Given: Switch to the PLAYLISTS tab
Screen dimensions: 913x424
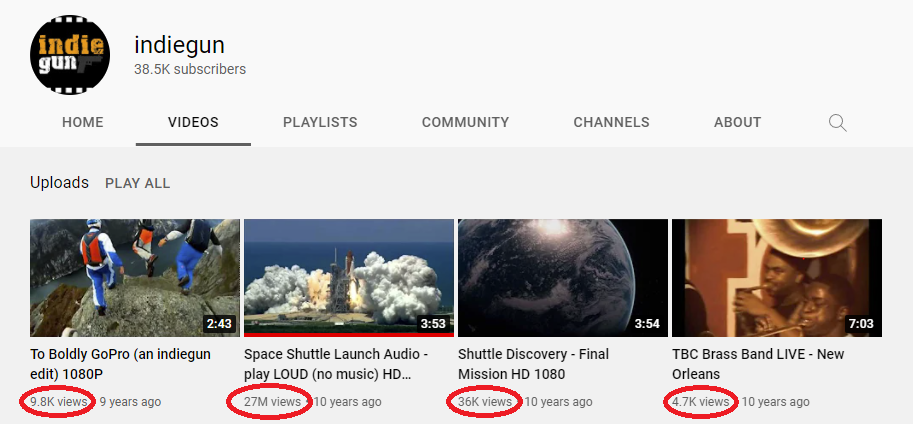Looking at the screenshot, I should (x=320, y=122).
